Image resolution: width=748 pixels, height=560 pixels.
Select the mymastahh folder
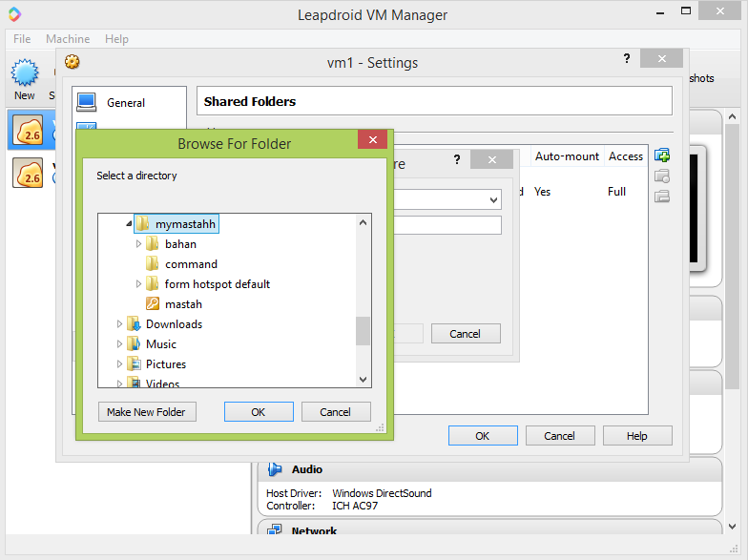(x=177, y=223)
